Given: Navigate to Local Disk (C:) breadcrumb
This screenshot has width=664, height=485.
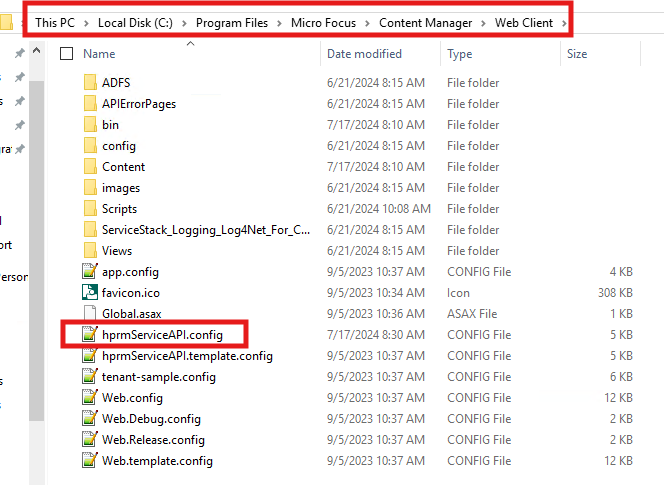Looking at the screenshot, I should click(136, 23).
